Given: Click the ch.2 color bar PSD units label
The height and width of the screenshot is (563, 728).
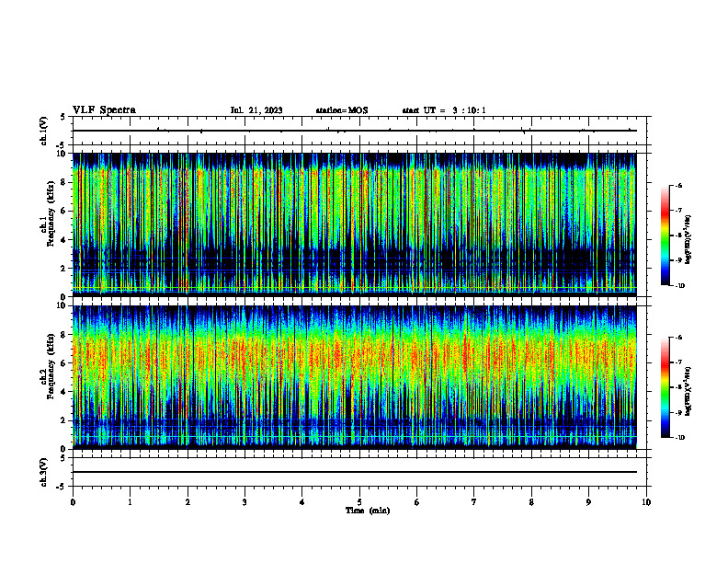Looking at the screenshot, I should [x=688, y=392].
